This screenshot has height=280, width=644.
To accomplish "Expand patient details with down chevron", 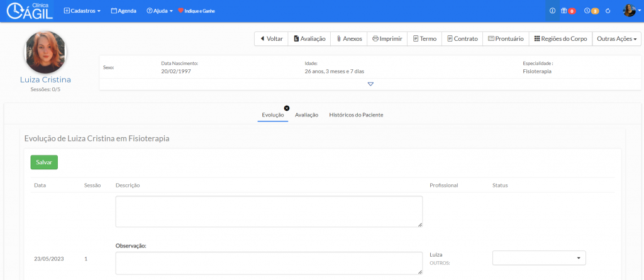I will (370, 84).
